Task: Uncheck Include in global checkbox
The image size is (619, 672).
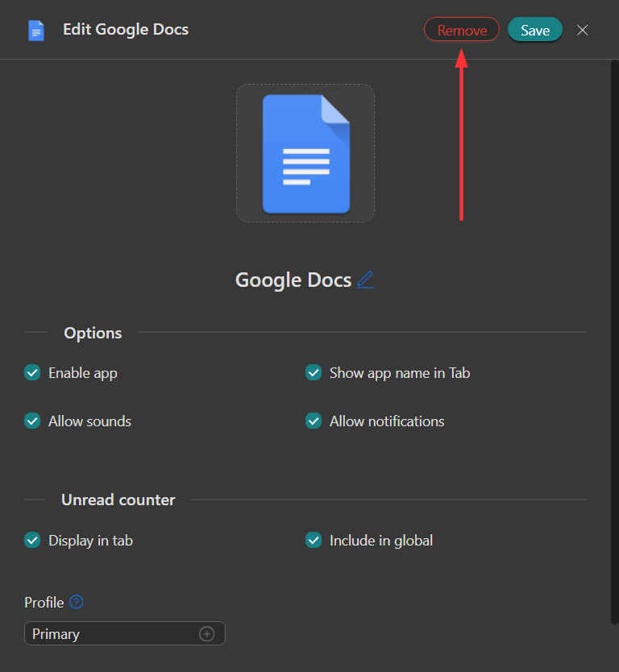Action: (x=314, y=541)
